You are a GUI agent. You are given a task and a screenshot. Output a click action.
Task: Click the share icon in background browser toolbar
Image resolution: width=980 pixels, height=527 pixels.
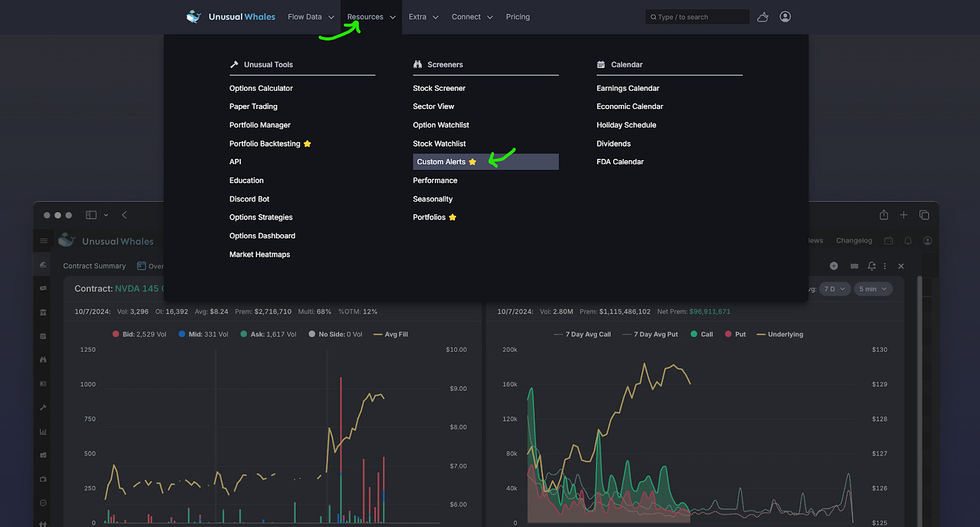pos(884,215)
